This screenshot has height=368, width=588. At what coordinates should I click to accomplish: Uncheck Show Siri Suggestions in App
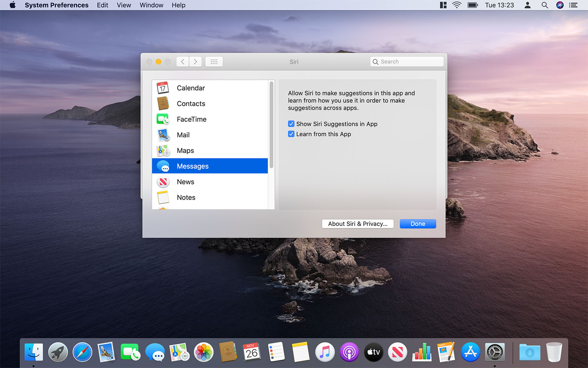291,124
